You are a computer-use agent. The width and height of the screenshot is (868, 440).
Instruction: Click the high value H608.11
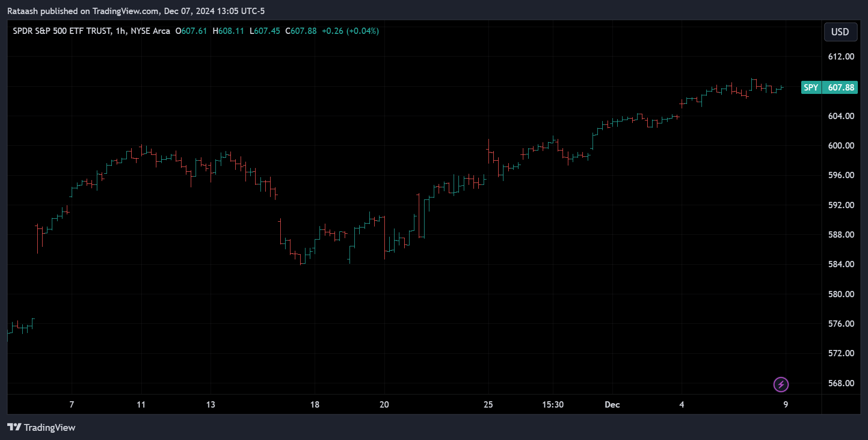pyautogui.click(x=228, y=31)
